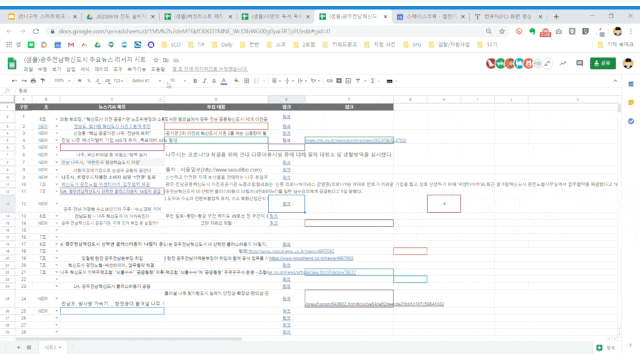Open the font size dropdown

coord(178,81)
